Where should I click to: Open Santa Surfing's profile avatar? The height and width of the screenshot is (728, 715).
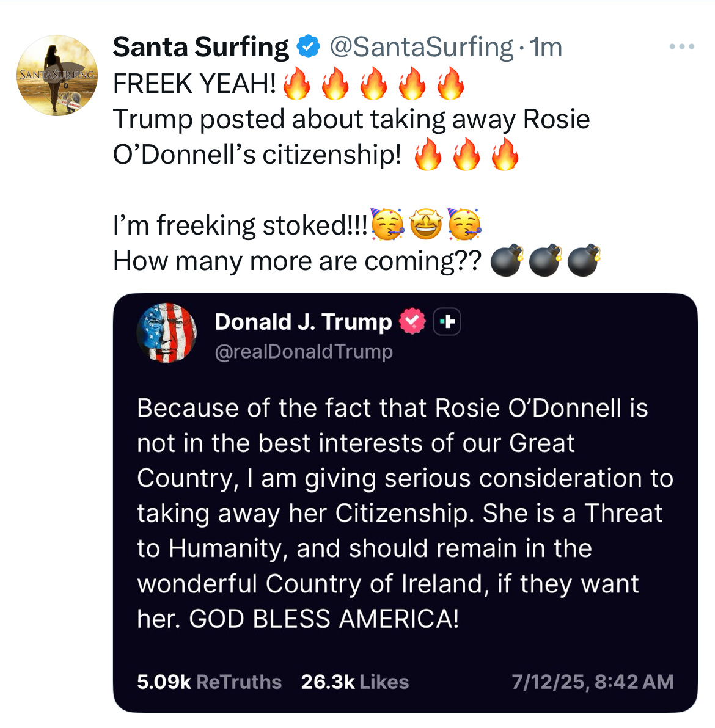point(57,75)
